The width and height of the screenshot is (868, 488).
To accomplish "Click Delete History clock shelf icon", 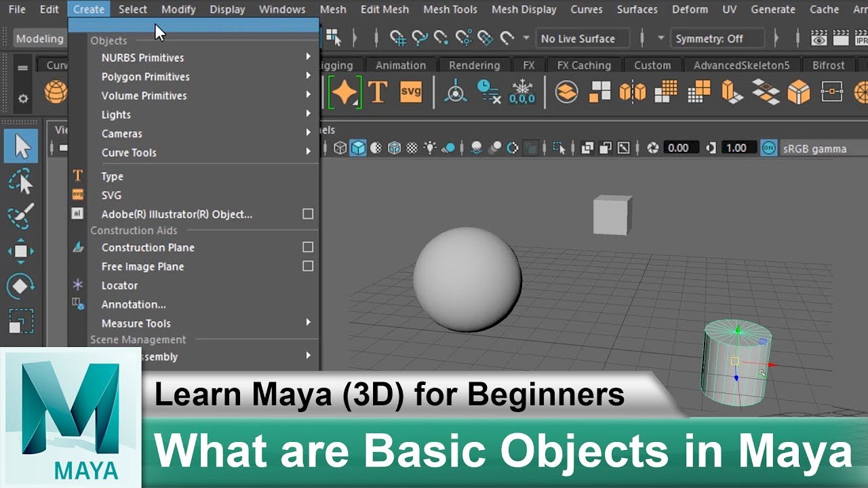I will [488, 91].
